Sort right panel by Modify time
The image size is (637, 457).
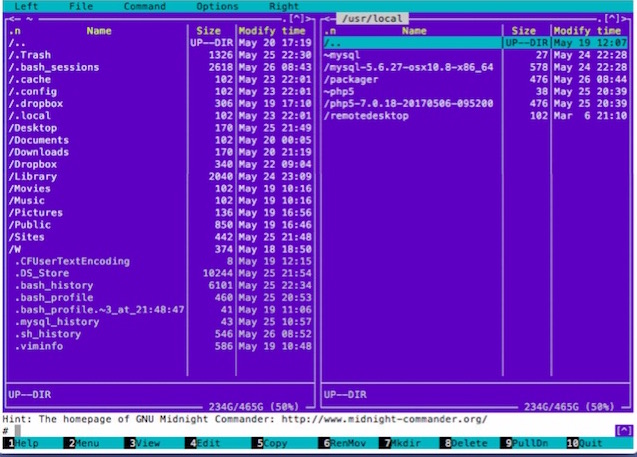tap(587, 31)
